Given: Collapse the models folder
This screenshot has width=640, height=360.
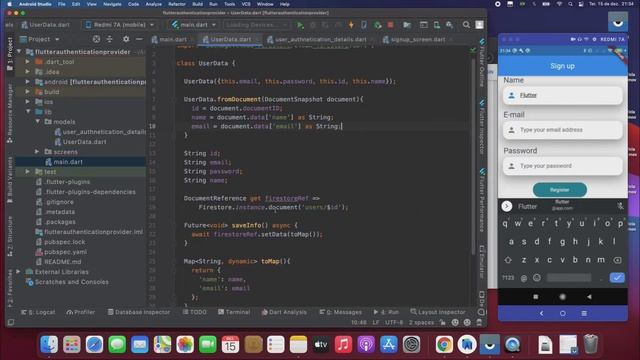Looking at the screenshot, I should [x=38, y=122].
